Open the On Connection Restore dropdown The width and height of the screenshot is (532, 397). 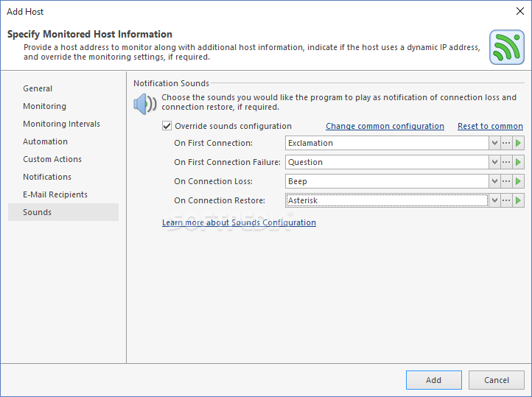494,200
